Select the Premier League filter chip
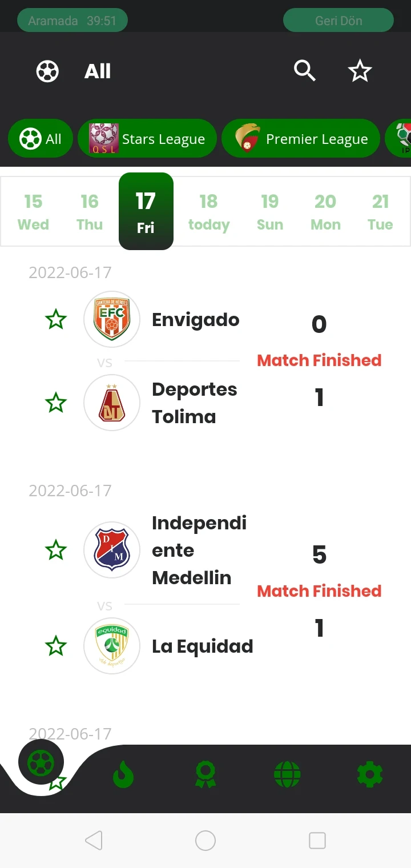 301,139
